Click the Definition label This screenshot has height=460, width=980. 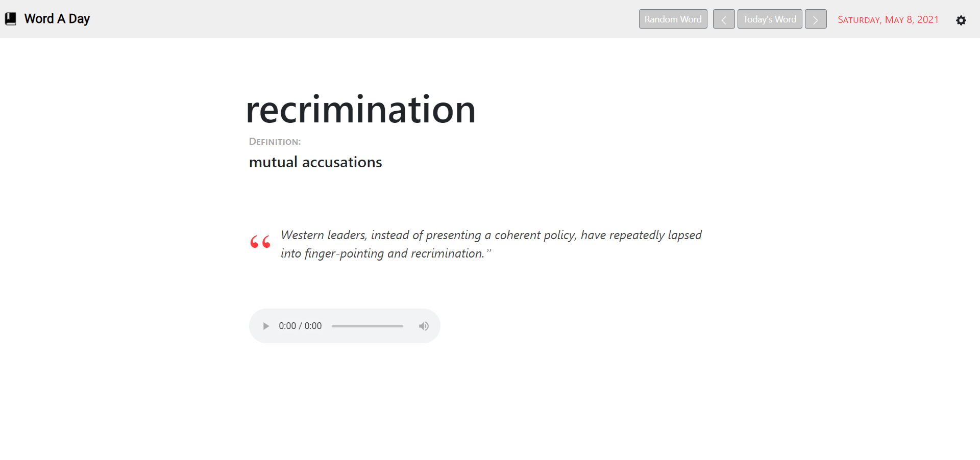point(275,142)
